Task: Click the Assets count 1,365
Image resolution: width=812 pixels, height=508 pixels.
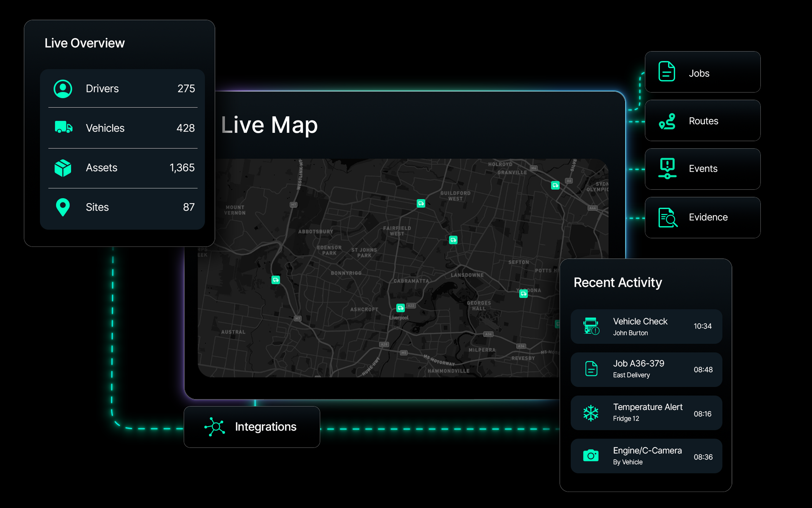Action: 182,168
